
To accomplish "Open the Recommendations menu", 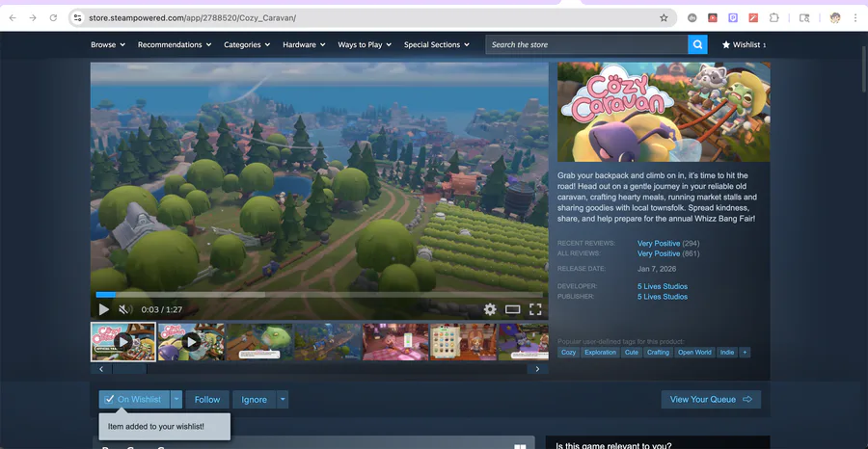I will point(175,44).
